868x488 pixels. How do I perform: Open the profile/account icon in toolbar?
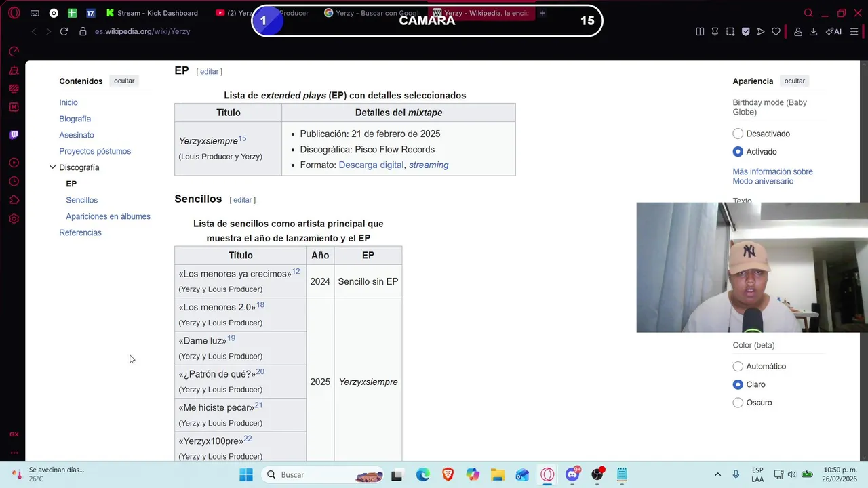pyautogui.click(x=798, y=31)
